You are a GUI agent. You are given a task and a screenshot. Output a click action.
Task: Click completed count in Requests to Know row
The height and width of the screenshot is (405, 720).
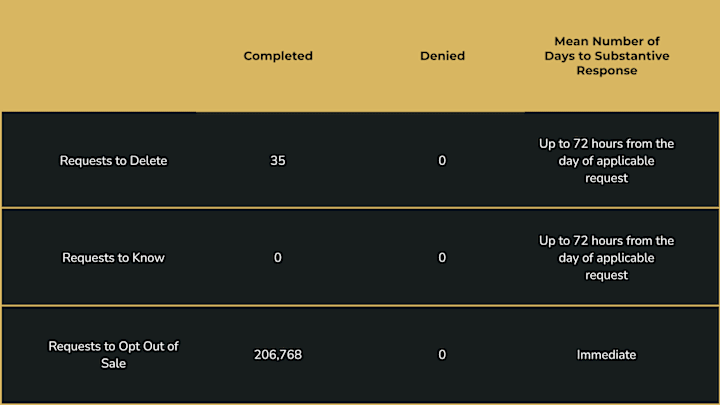click(278, 258)
